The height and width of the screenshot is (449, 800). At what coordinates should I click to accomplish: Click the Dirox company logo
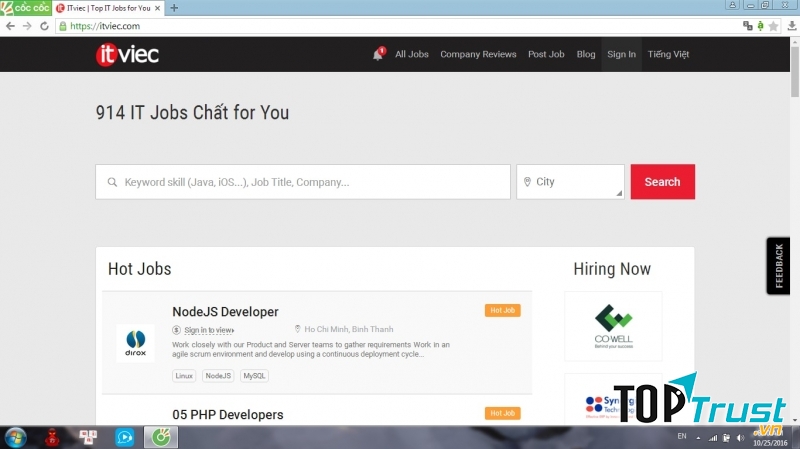coord(135,343)
